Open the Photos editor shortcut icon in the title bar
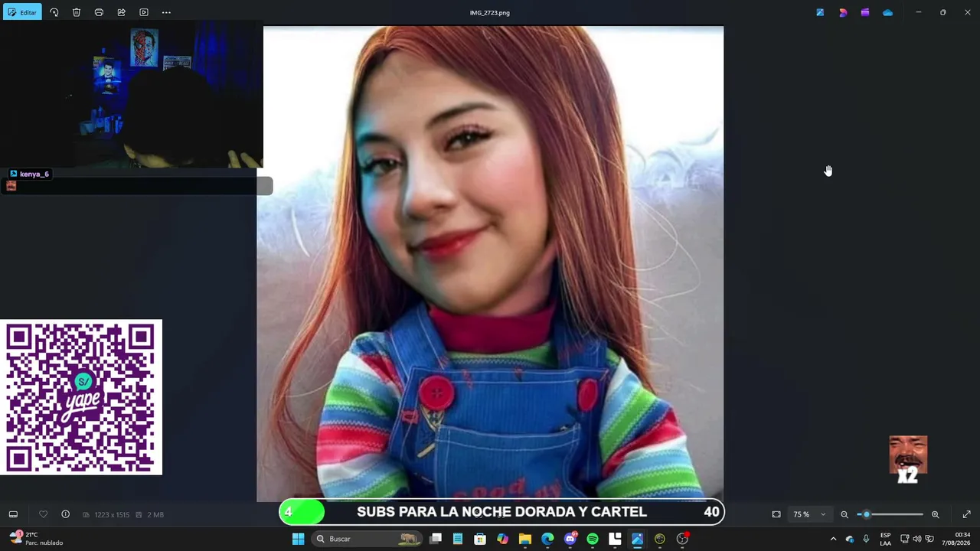Viewport: 980px width, 551px height. coord(820,12)
